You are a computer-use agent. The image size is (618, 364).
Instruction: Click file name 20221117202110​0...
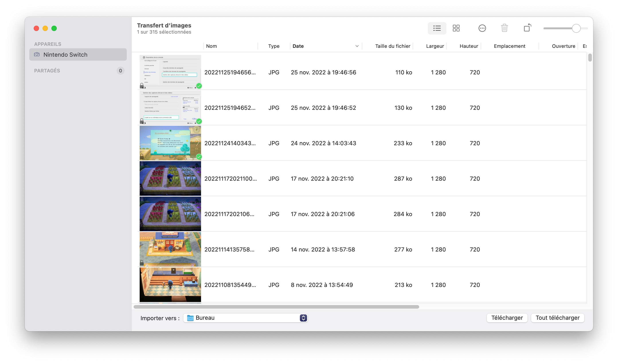click(231, 178)
